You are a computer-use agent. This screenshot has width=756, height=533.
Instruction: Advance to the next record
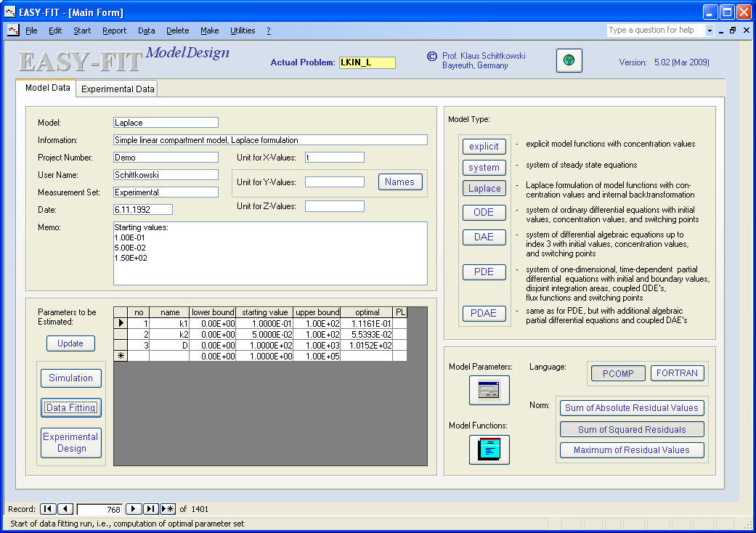(134, 509)
